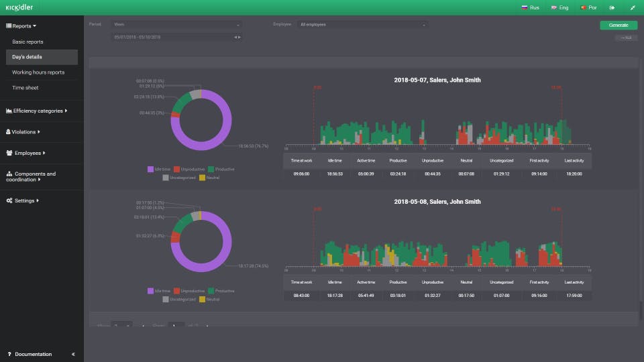Open the Period dropdown showing Week
Image resolution: width=644 pixels, height=362 pixels.
click(177, 25)
